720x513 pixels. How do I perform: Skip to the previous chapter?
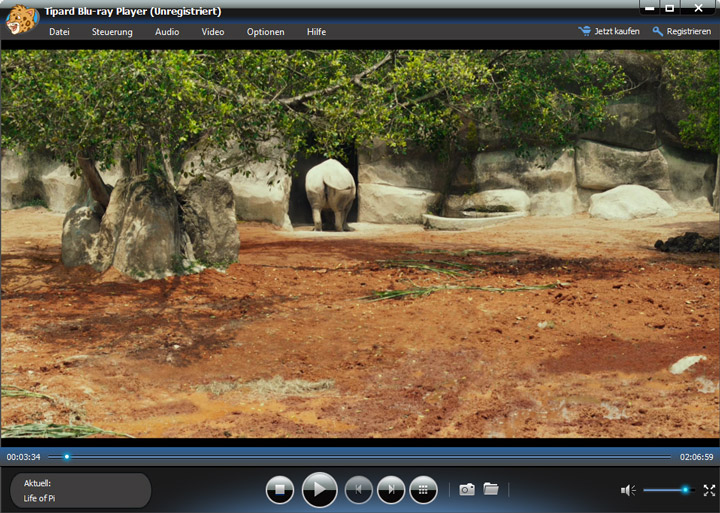coord(359,490)
